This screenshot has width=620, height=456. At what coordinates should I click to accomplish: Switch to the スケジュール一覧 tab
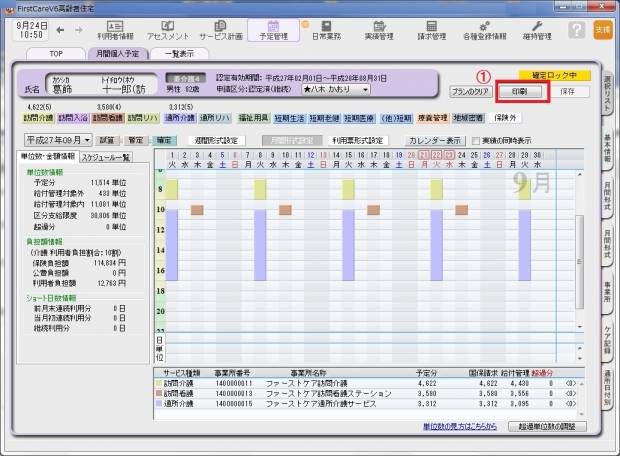coord(106,157)
